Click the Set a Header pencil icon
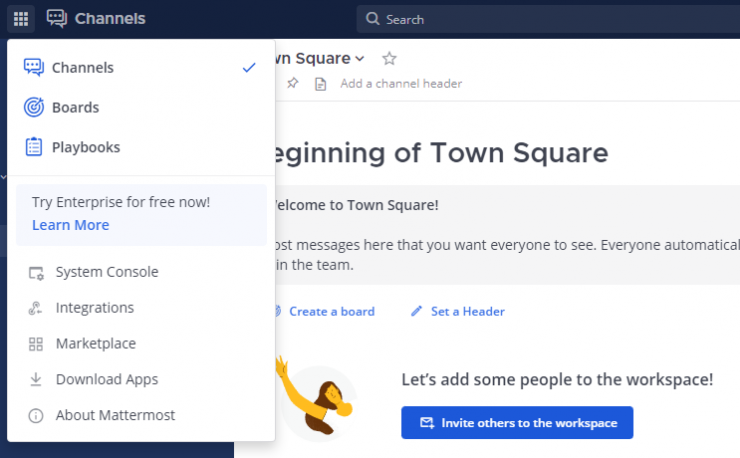Image resolution: width=740 pixels, height=458 pixels. click(x=416, y=311)
